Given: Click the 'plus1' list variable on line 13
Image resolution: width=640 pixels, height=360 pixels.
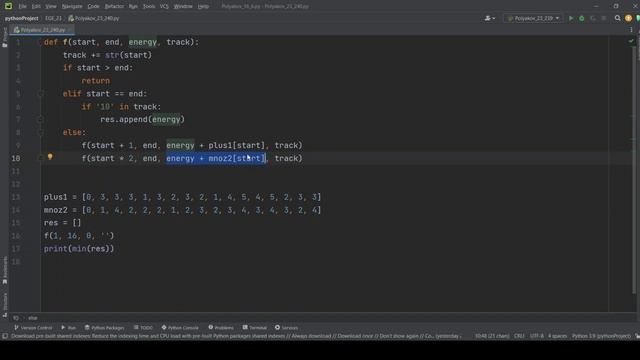Looking at the screenshot, I should (56, 197).
